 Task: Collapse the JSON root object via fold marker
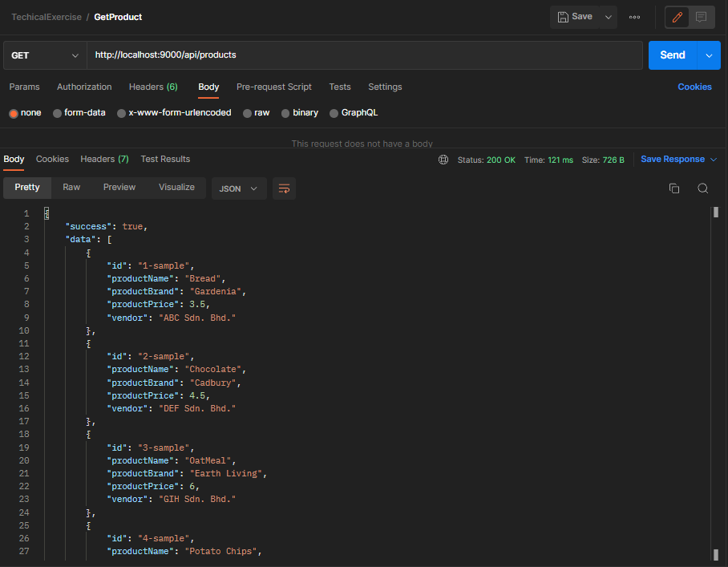tap(46, 213)
